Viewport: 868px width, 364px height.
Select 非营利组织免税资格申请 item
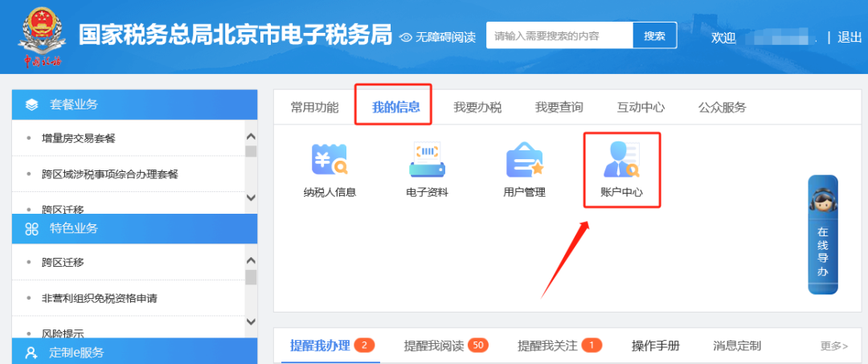(x=100, y=298)
